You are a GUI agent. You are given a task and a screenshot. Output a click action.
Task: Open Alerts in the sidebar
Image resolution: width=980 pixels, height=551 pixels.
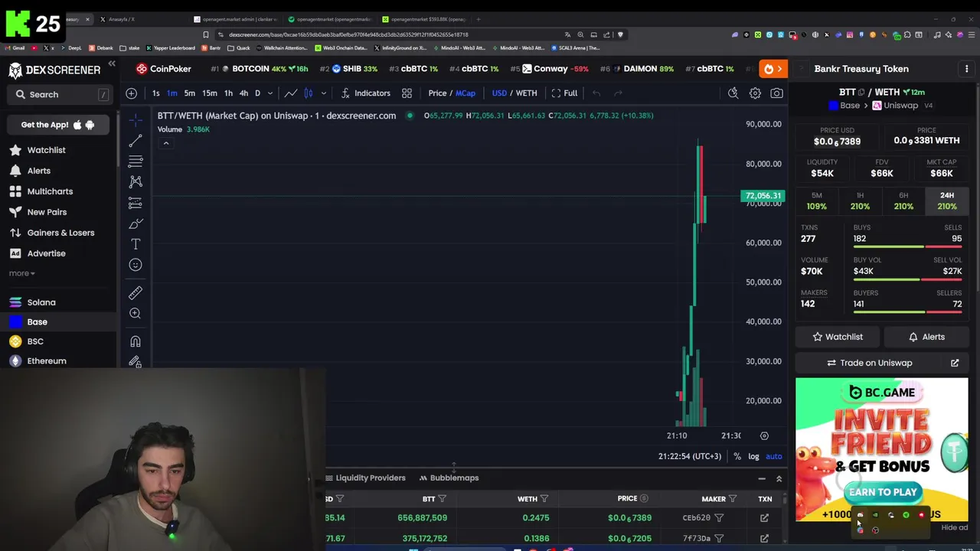coord(38,171)
